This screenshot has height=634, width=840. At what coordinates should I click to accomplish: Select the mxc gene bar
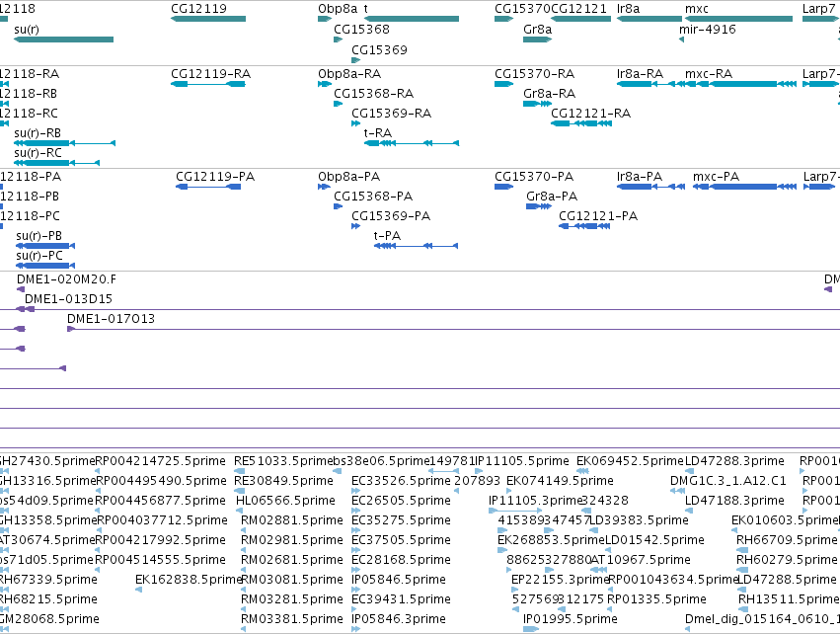tap(738, 19)
